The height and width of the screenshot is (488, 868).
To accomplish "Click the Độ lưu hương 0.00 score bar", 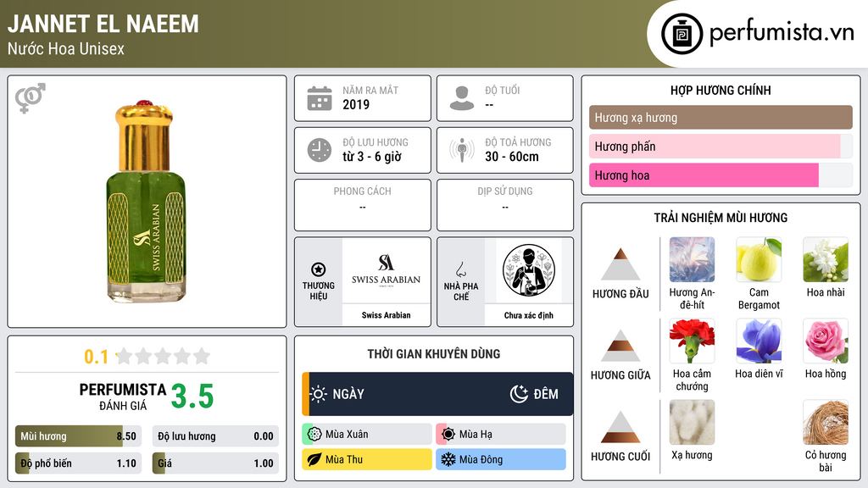I will 215,436.
